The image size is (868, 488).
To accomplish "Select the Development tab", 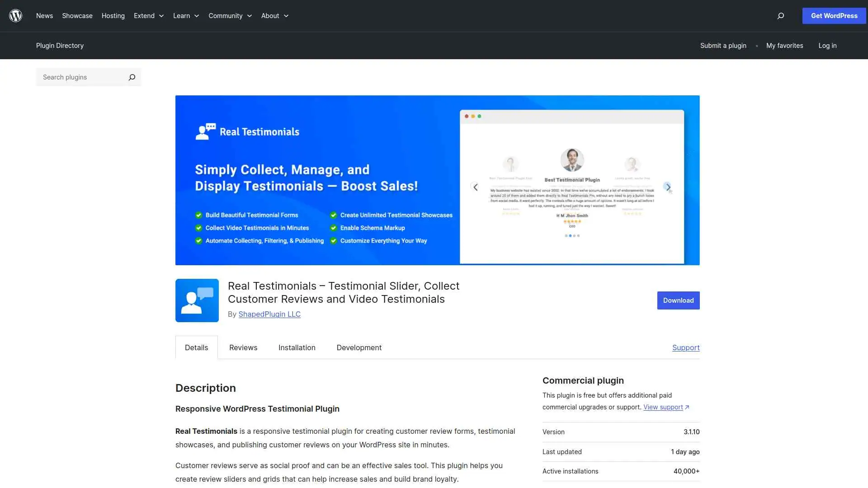I will tap(359, 347).
